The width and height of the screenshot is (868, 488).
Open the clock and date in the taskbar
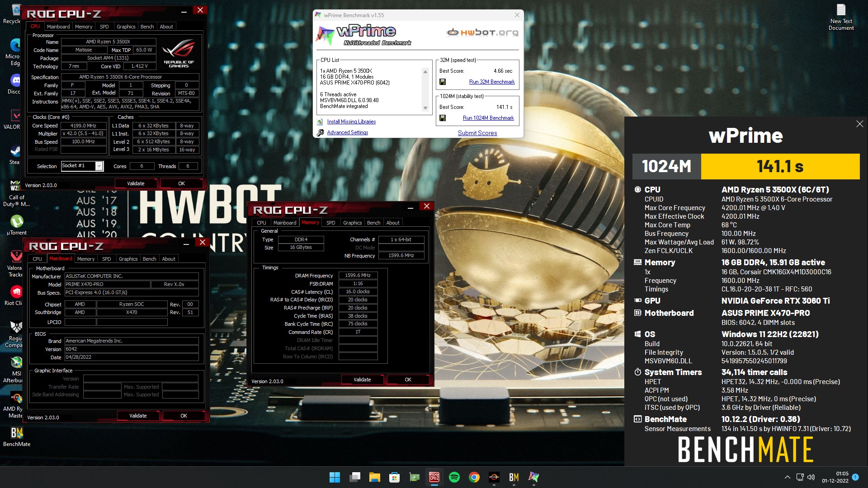click(835, 477)
